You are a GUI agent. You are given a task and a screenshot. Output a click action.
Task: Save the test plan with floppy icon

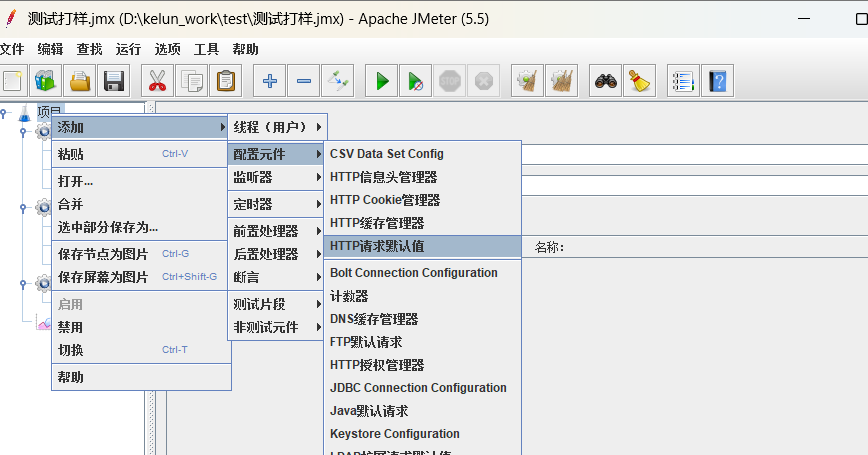(x=113, y=81)
